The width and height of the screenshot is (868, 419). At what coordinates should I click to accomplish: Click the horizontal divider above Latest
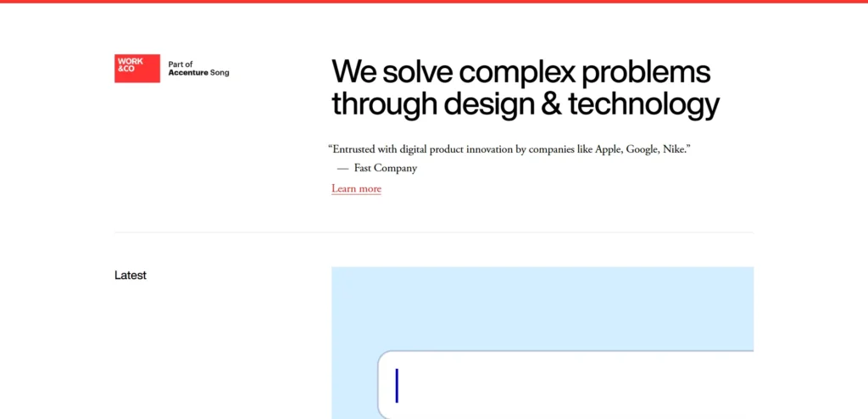click(x=434, y=232)
